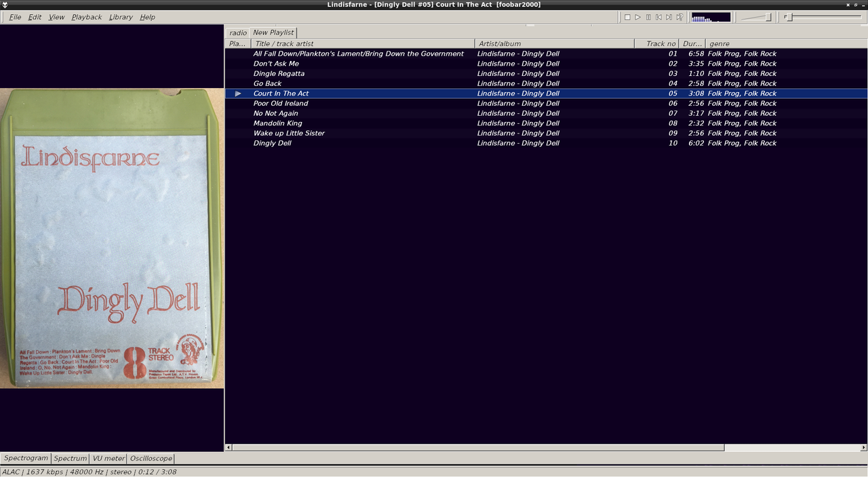This screenshot has width=868, height=477.
Task: Open the Edit menu
Action: [x=35, y=17]
